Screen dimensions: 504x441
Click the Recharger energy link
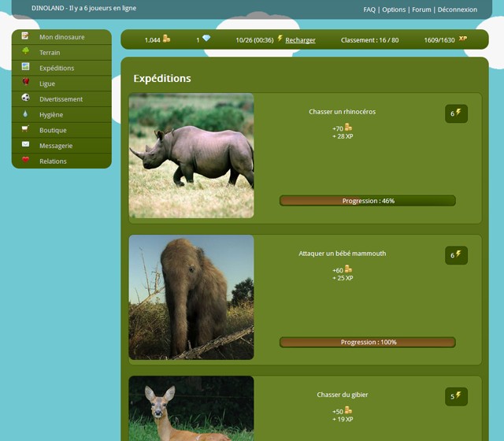point(300,40)
